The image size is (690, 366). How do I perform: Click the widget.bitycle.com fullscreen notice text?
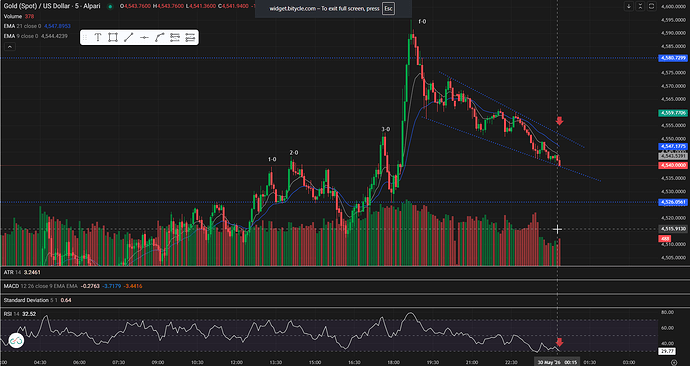tap(324, 8)
